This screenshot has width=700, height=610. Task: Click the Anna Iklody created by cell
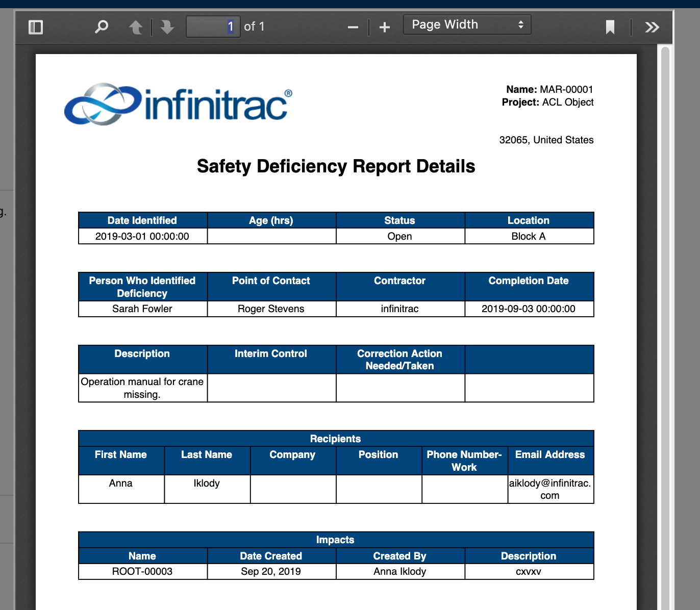tap(399, 571)
